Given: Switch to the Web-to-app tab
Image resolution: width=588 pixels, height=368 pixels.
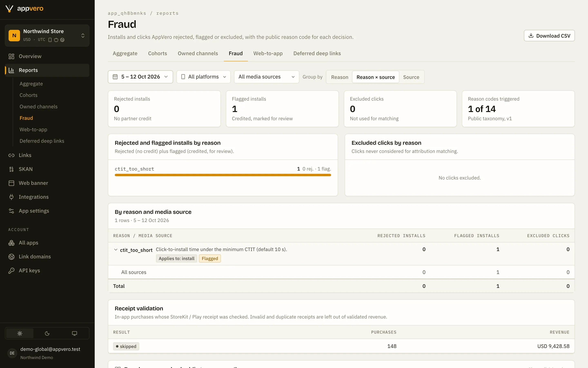Looking at the screenshot, I should coord(268,53).
